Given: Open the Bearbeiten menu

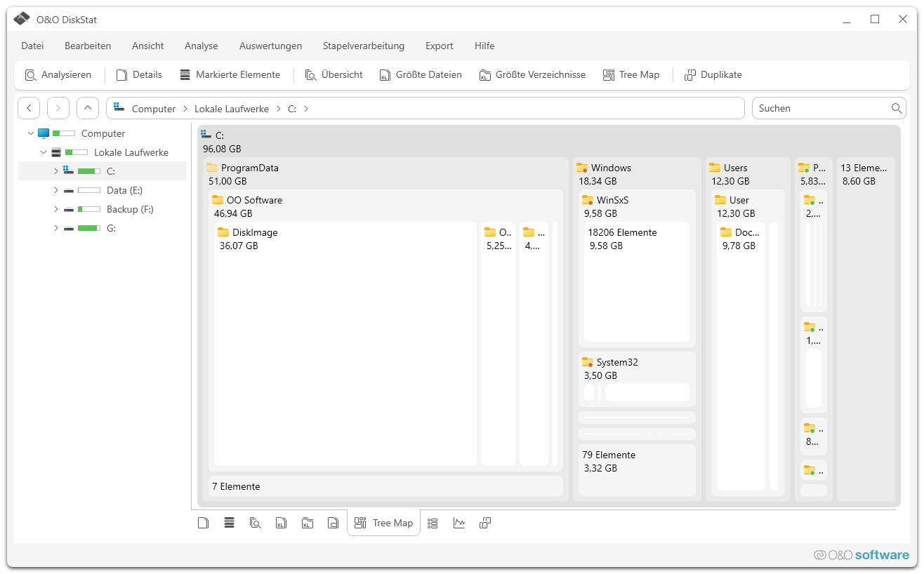Looking at the screenshot, I should click(88, 46).
